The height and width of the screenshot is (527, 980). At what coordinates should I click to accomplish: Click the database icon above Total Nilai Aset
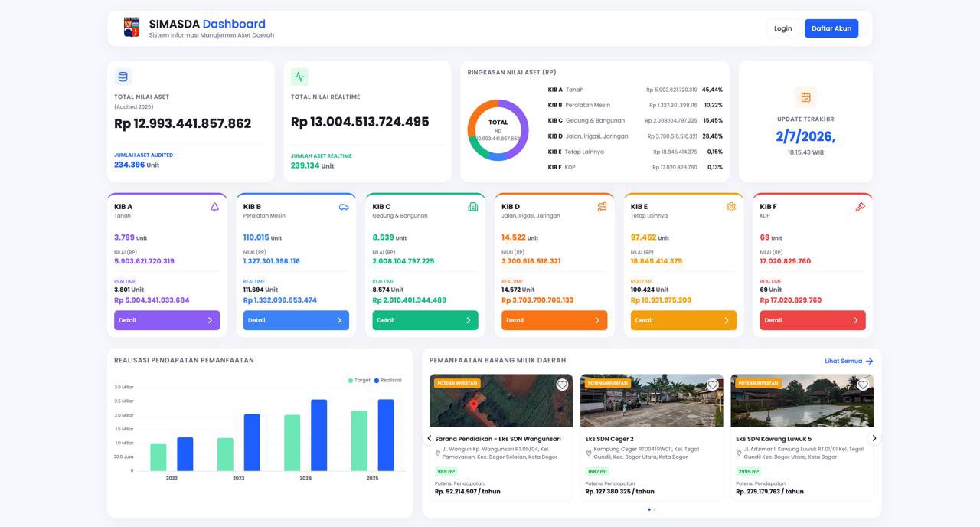122,77
